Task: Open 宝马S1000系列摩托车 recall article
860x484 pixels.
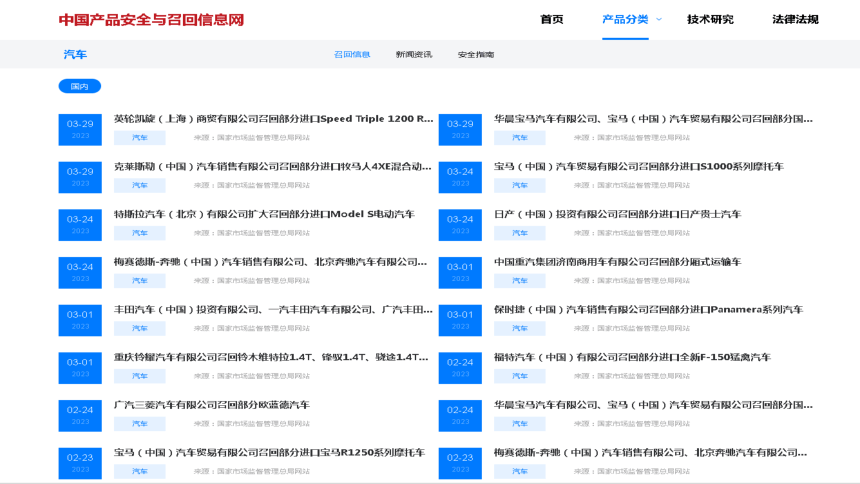Action: [639, 166]
